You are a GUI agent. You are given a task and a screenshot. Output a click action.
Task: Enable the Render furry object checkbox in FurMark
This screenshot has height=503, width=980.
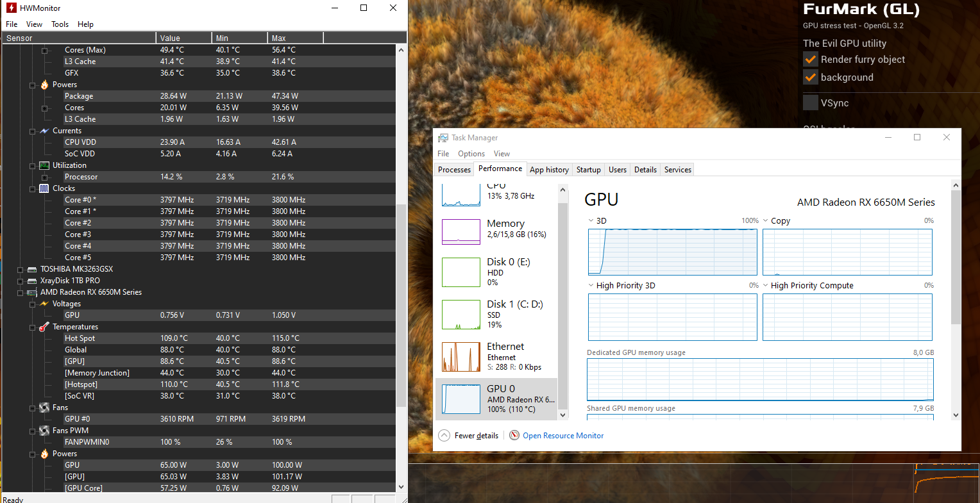(811, 60)
